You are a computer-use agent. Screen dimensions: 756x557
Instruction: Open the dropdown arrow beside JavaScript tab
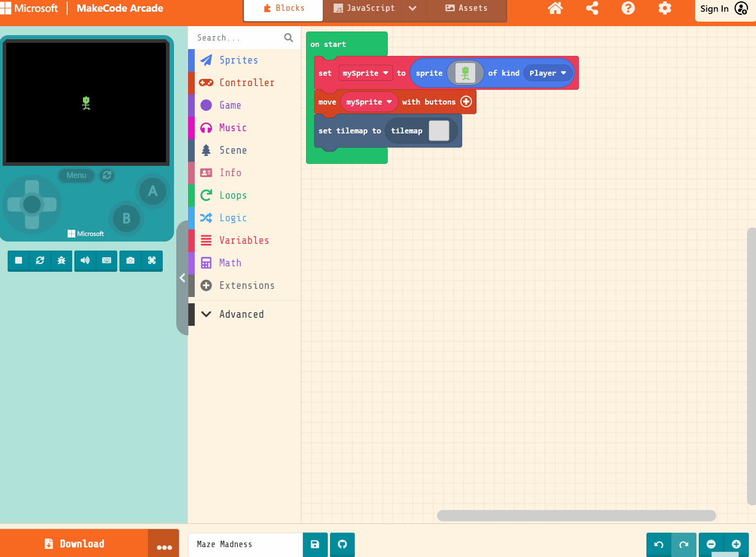point(412,9)
